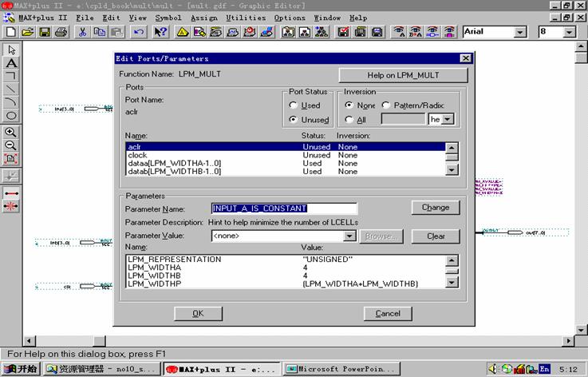Switch to Microsoft PowerPoint taskbar item

click(x=341, y=369)
